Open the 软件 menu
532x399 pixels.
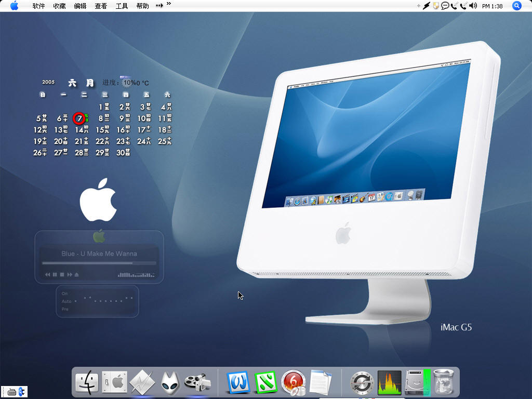[x=38, y=6]
